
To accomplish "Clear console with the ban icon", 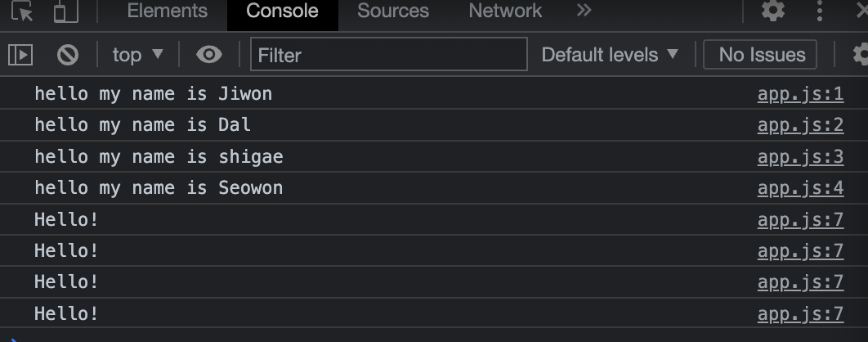I will (68, 55).
